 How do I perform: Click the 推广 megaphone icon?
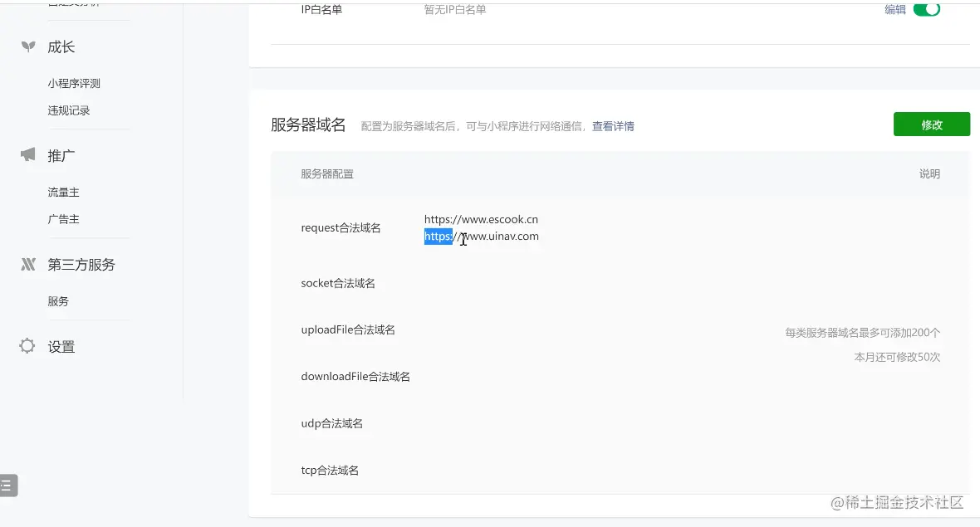pos(28,155)
